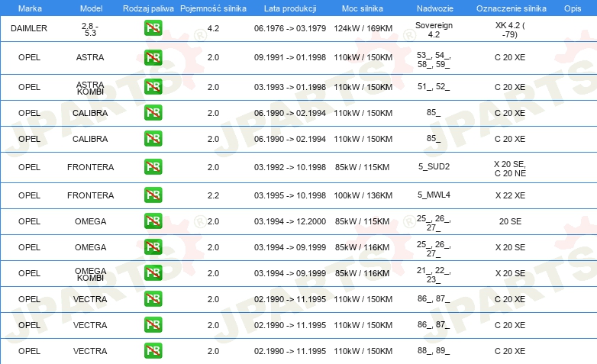The height and width of the screenshot is (364, 597).
Task: Click power '100kW / 136KM'
Action: coord(363,195)
